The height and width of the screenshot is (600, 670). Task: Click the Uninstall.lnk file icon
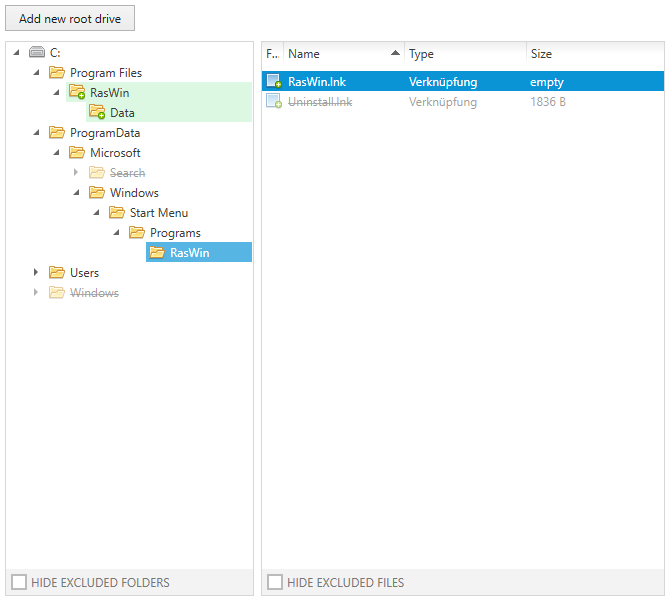[x=273, y=102]
